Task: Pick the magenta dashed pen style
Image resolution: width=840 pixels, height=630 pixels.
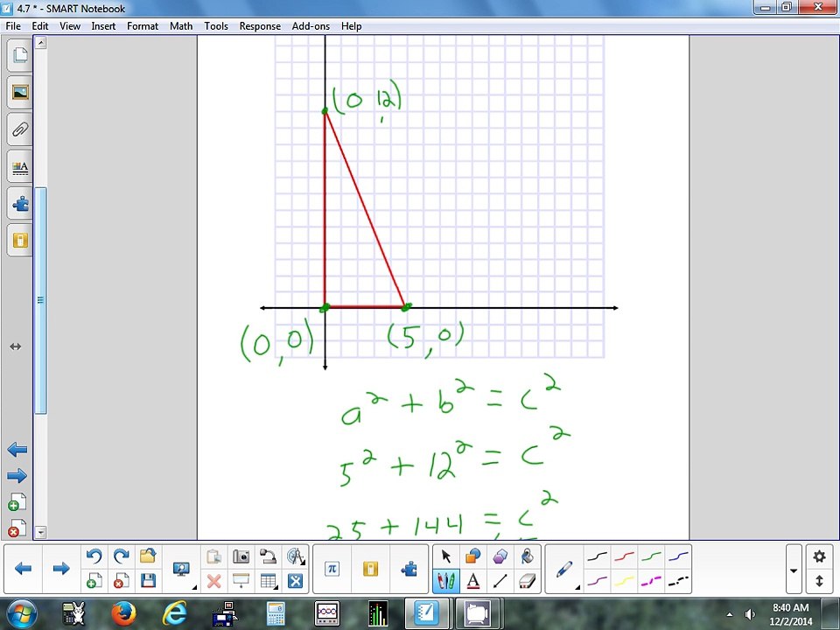Action: point(651,581)
